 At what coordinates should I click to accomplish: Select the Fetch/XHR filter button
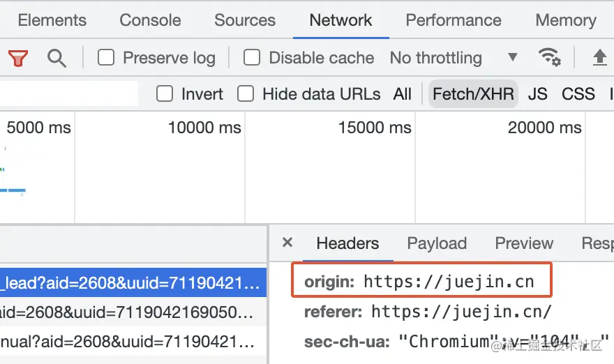click(x=473, y=94)
